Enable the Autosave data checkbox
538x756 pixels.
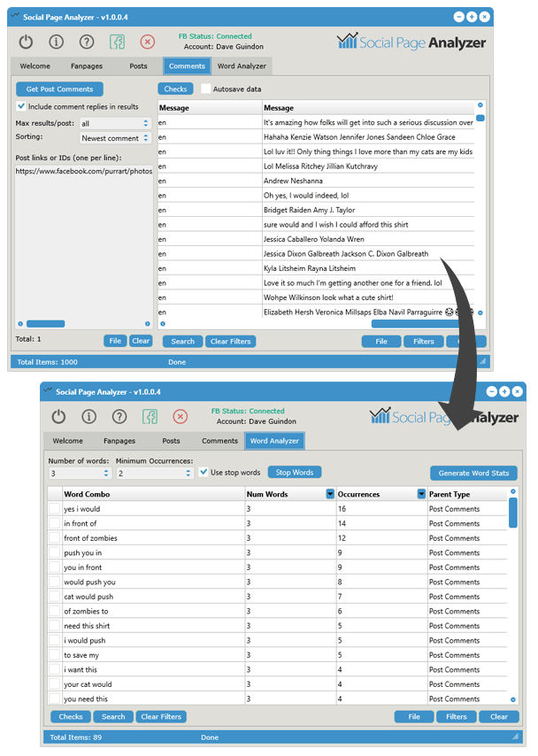206,89
